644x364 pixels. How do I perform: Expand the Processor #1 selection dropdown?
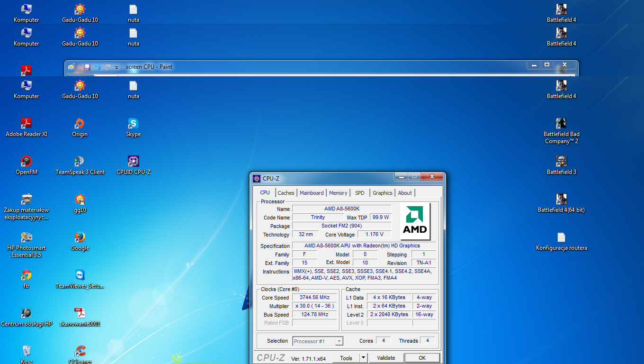coord(339,341)
